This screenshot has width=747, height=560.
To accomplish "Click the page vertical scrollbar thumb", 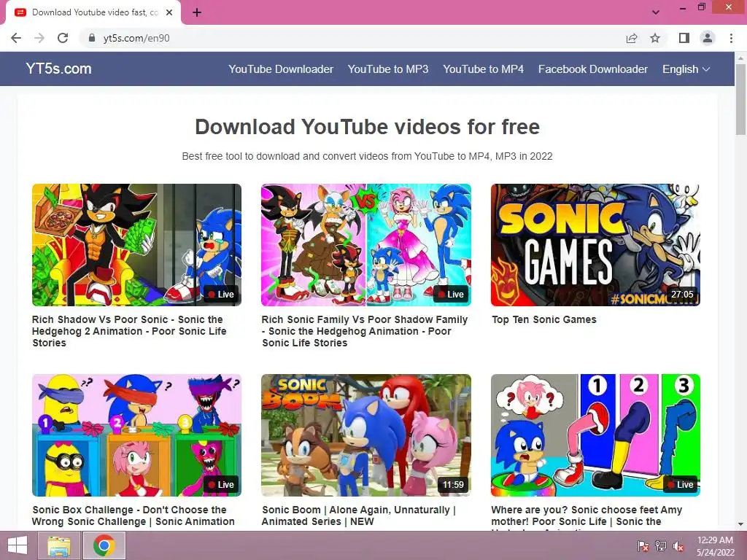I will tap(740, 99).
